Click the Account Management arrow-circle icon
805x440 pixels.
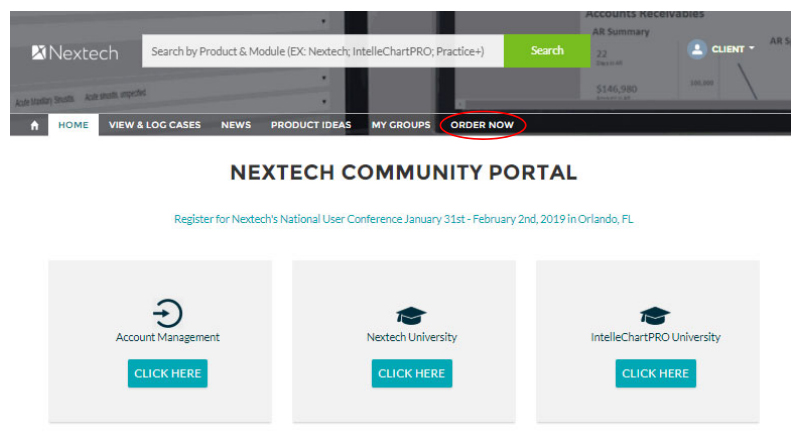[x=168, y=313]
